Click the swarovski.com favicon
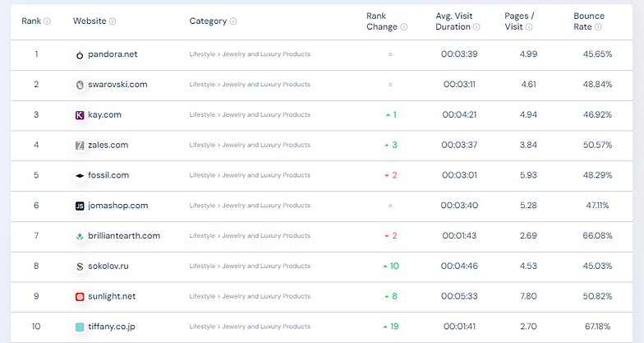The width and height of the screenshot is (644, 343). pyautogui.click(x=80, y=85)
